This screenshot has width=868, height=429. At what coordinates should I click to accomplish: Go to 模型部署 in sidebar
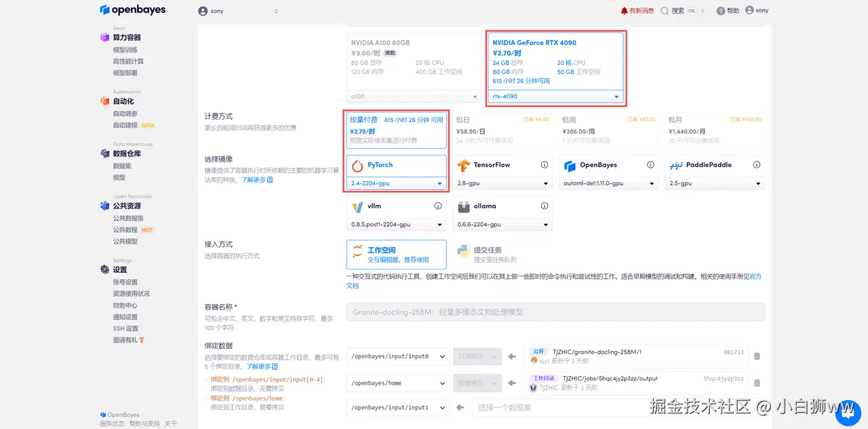[x=125, y=73]
